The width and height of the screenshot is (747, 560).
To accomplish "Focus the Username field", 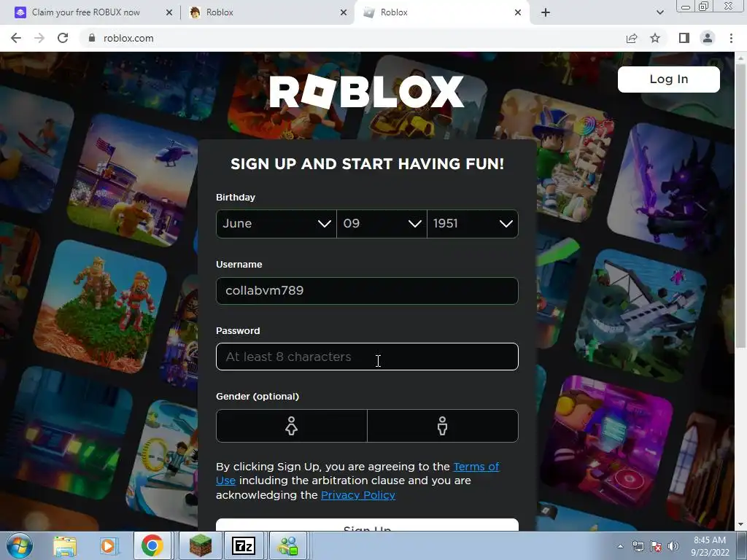I will click(367, 290).
